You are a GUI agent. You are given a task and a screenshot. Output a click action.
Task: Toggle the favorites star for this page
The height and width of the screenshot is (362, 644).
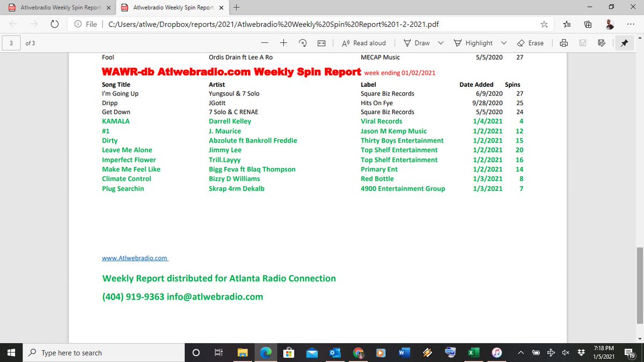coord(544,24)
